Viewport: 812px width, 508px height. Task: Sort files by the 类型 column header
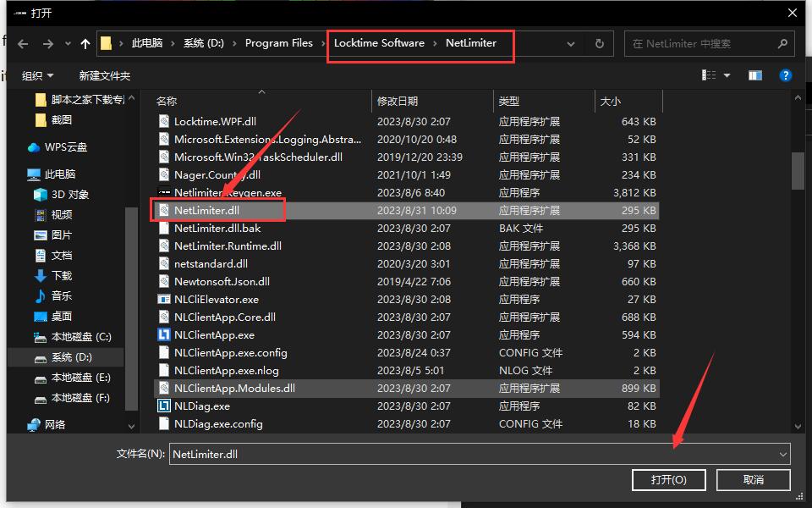(x=509, y=101)
